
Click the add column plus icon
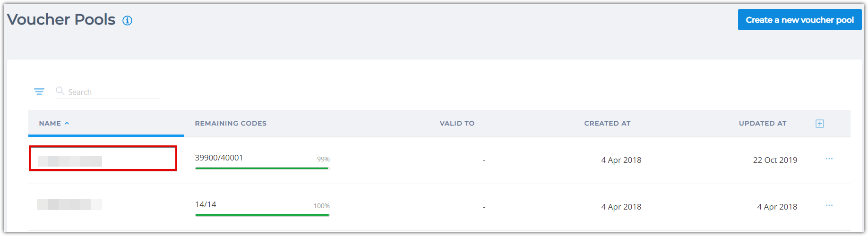820,124
